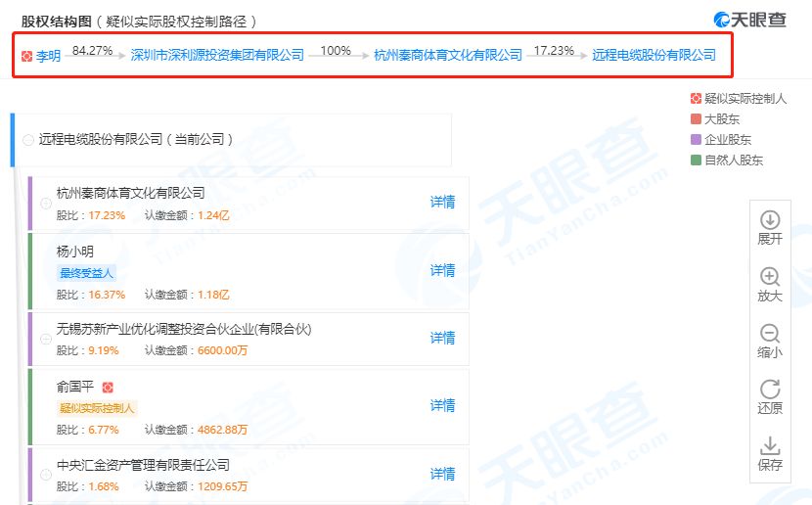Viewport: 812px width, 505px height.
Task: Click the 还原 reset icon
Action: [x=770, y=390]
